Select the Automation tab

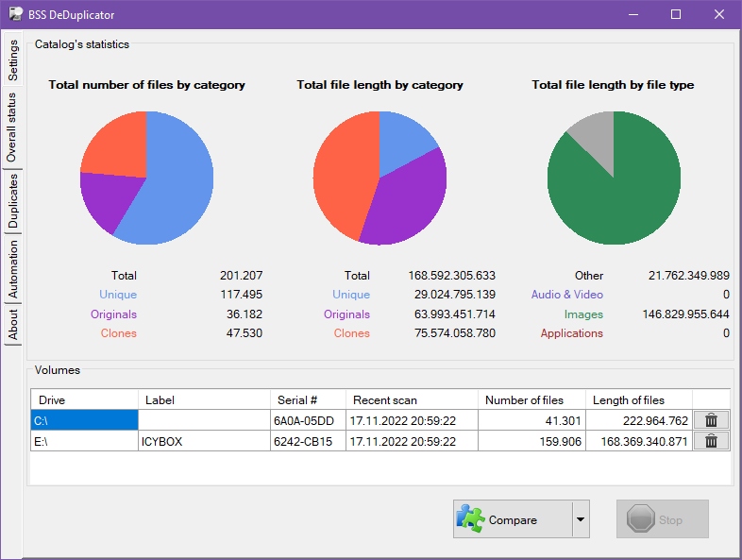click(x=13, y=269)
